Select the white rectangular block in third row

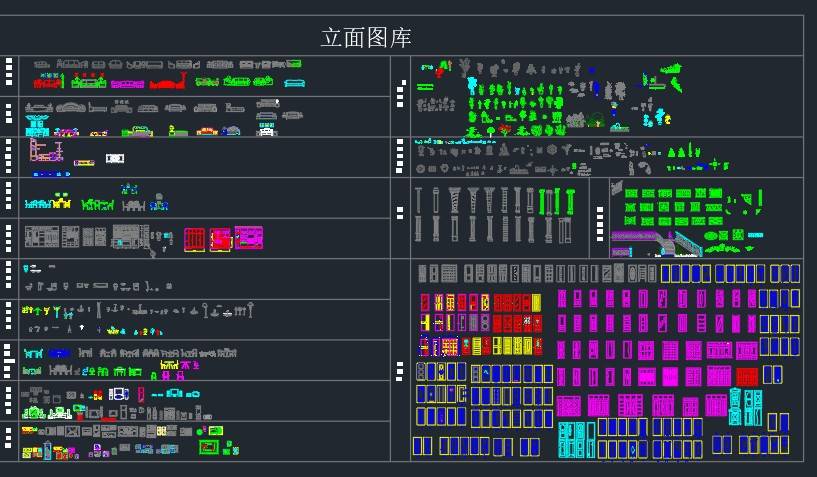[x=115, y=158]
